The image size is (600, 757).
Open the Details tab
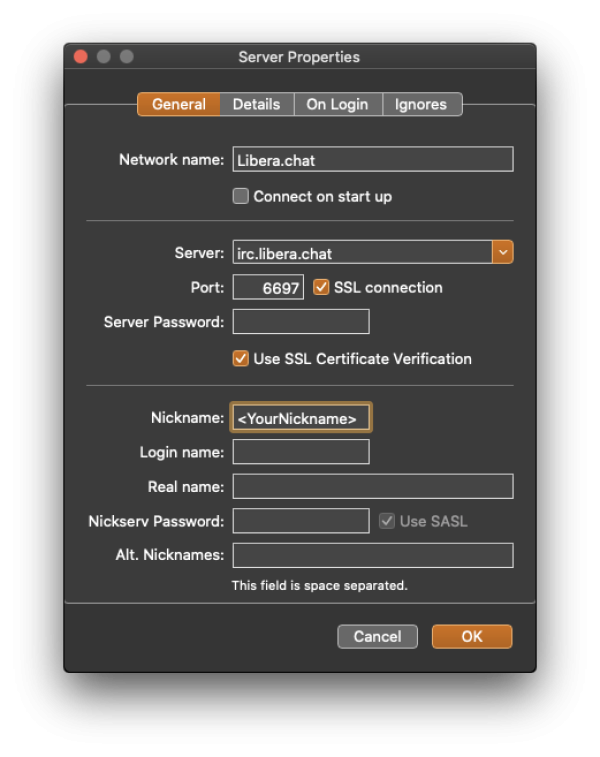(256, 104)
